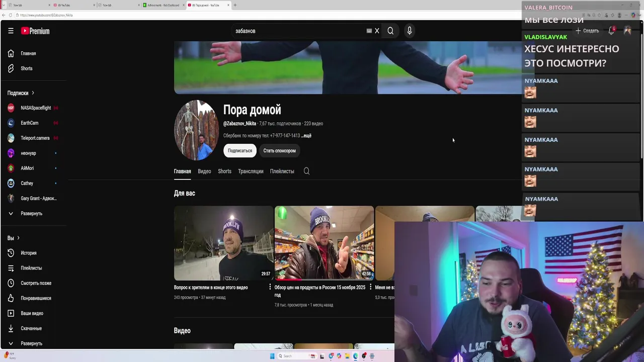
Task: Switch to Трансляции tab
Action: 251,171
